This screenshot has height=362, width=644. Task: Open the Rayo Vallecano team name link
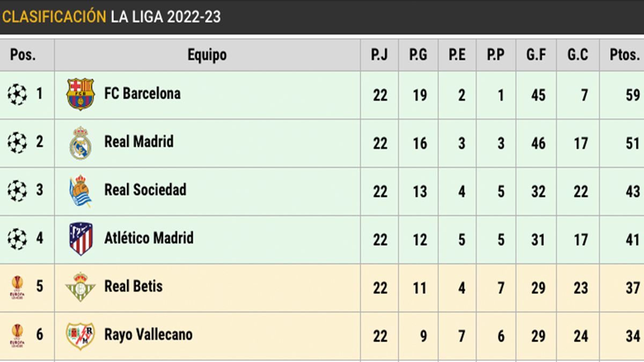[148, 335]
